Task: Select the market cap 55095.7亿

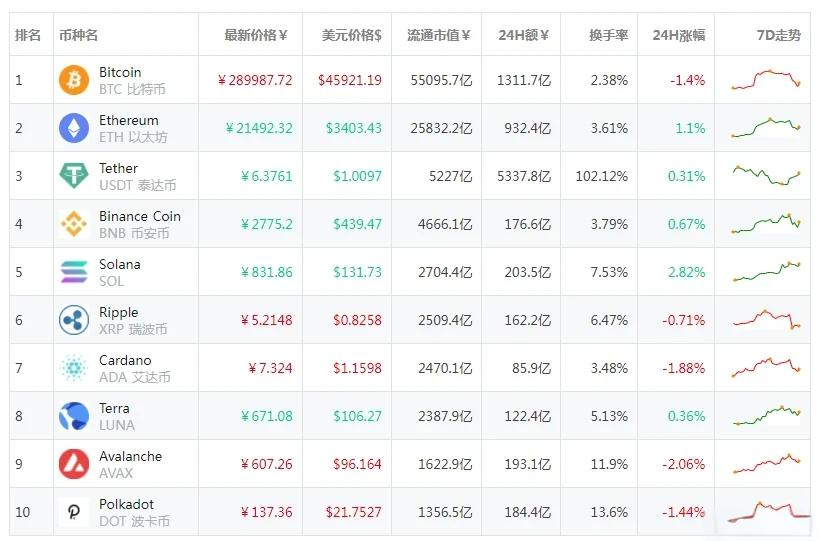Action: [x=441, y=80]
